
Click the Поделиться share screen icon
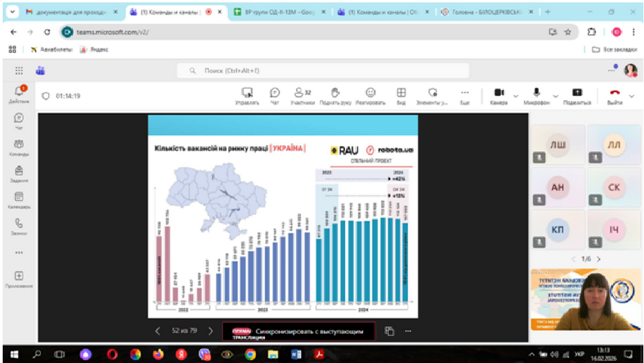click(576, 95)
